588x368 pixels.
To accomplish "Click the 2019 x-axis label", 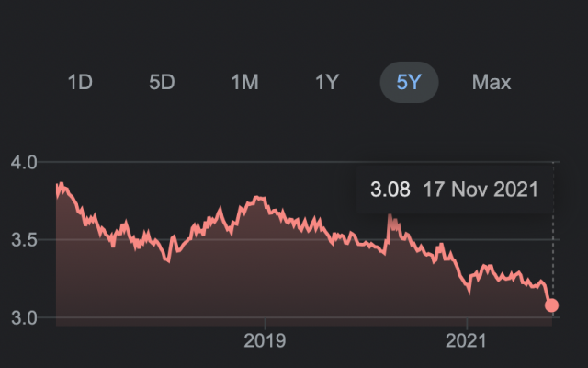I will coord(265,341).
